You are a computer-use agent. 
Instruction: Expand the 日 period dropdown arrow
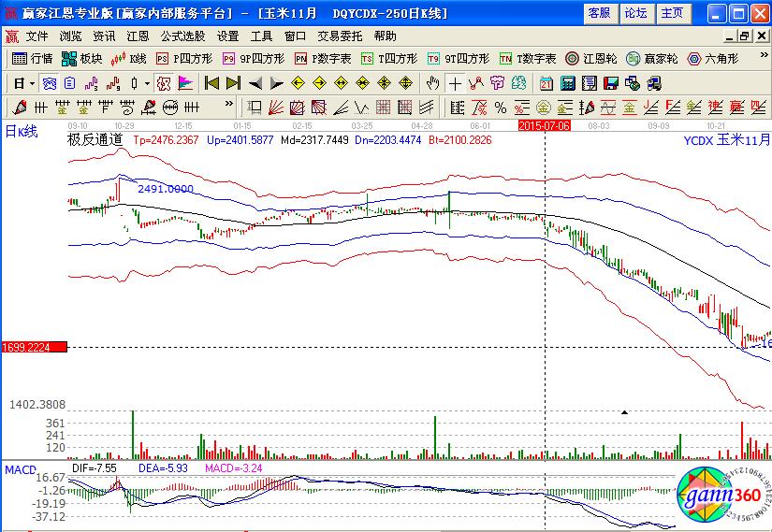(31, 82)
